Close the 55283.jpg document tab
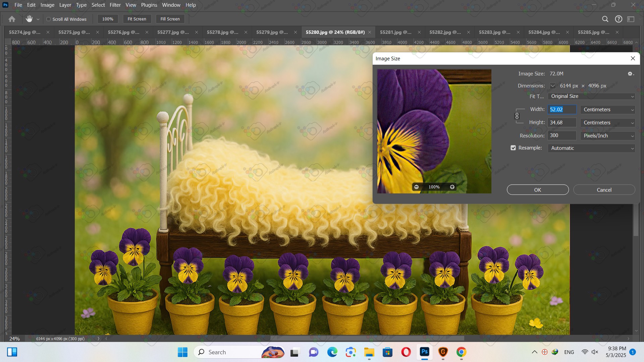 [518, 32]
